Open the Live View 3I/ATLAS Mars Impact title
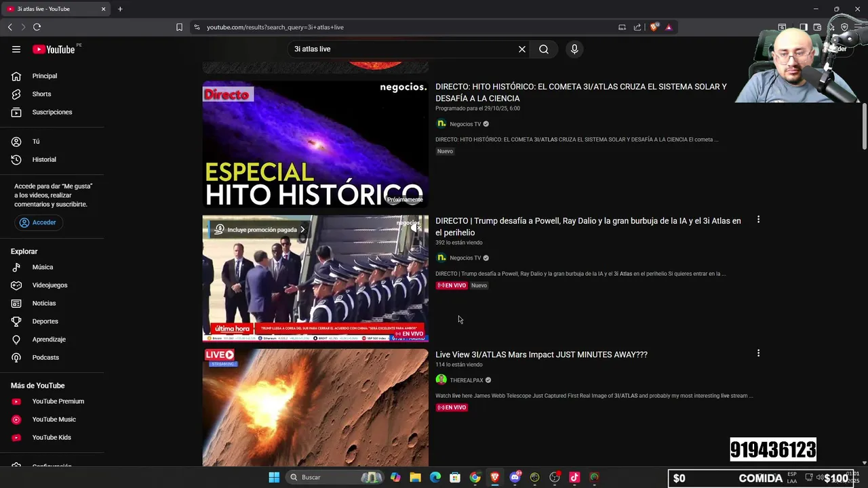The height and width of the screenshot is (488, 868). tap(541, 354)
